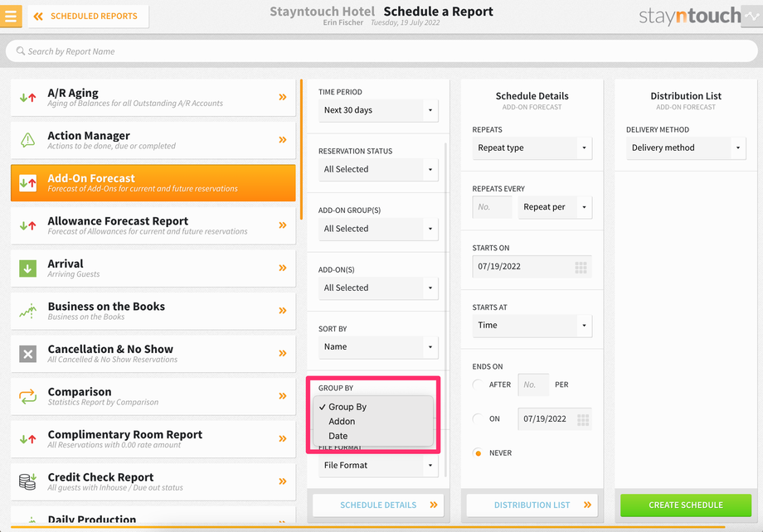Viewport: 763px width, 532px height.
Task: Select the Arrival report row
Action: pos(153,268)
